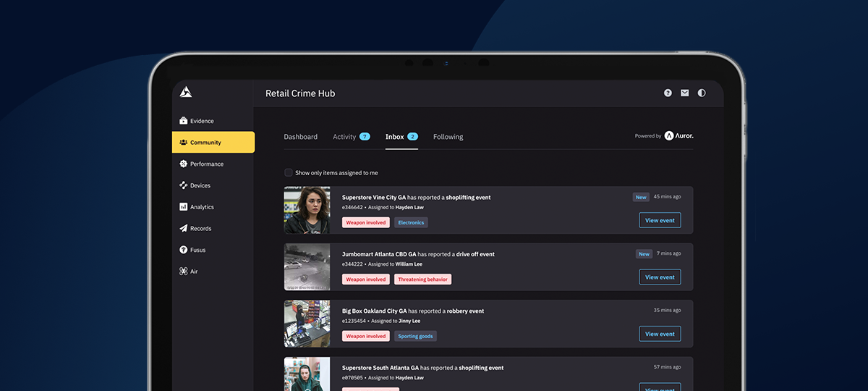Viewport: 868px width, 391px height.
Task: Click New badge on Jumbomart Atlanta event
Action: (x=644, y=253)
